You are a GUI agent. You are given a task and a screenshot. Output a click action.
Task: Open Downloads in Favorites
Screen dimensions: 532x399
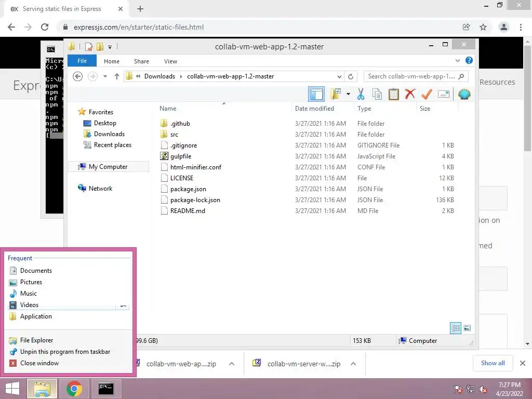(109, 134)
